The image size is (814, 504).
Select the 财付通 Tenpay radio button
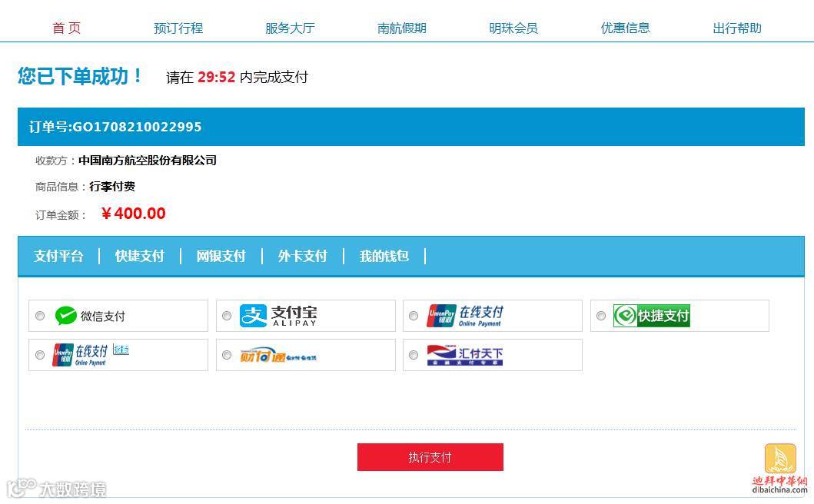(x=227, y=355)
